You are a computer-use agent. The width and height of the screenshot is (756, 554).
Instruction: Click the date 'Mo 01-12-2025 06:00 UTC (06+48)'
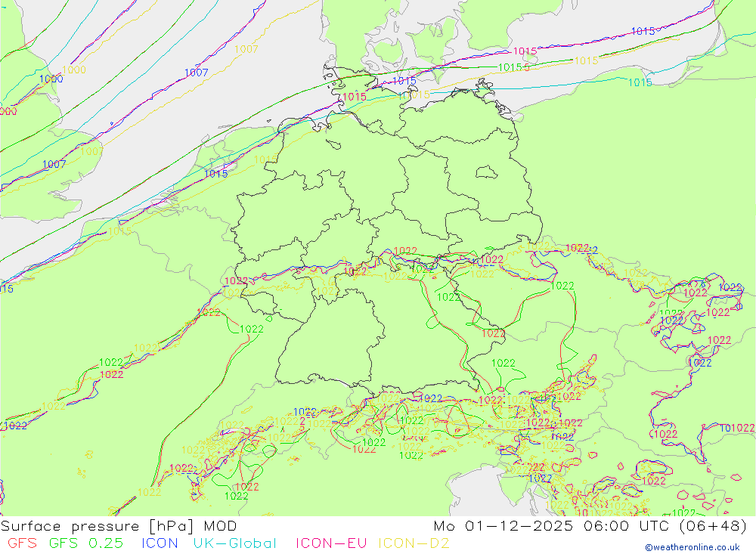click(590, 525)
